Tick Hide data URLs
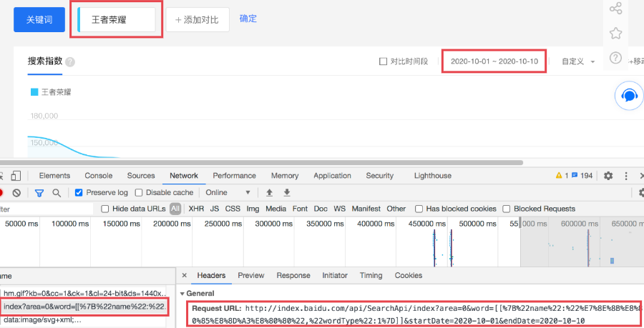The image size is (644, 328). point(104,209)
